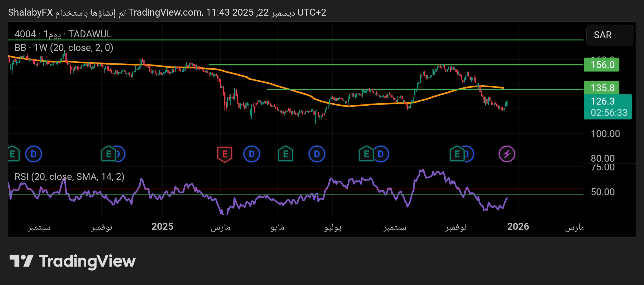Expand the BB 1W indicator legend
The height and width of the screenshot is (285, 644).
[x=64, y=47]
